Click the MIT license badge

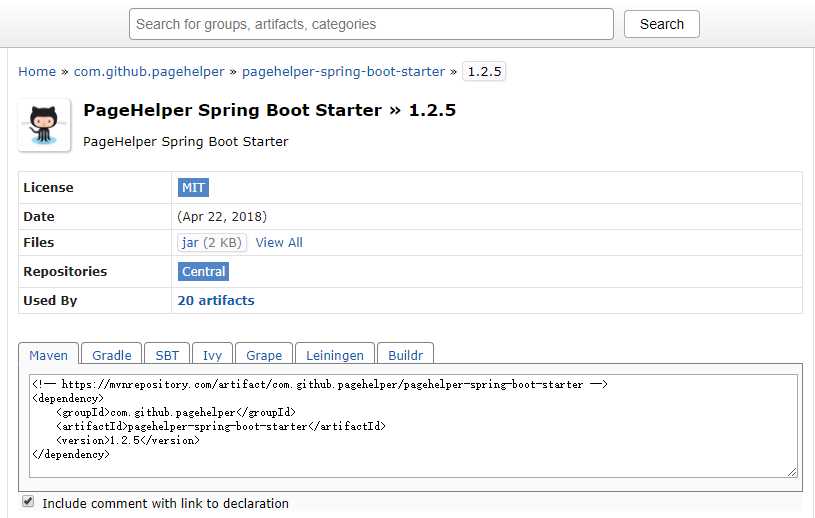(193, 188)
